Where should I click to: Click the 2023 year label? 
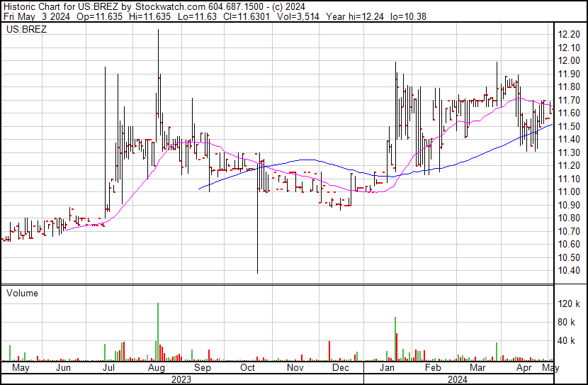pyautogui.click(x=182, y=379)
